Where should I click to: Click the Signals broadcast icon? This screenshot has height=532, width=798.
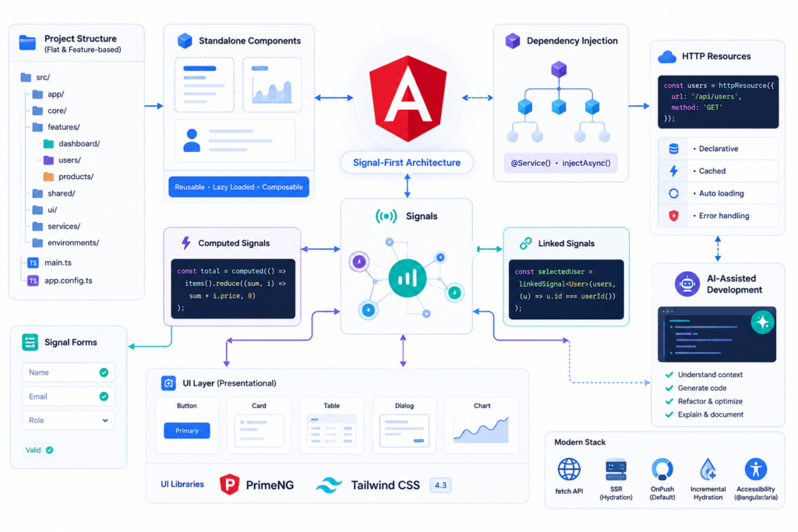click(387, 217)
